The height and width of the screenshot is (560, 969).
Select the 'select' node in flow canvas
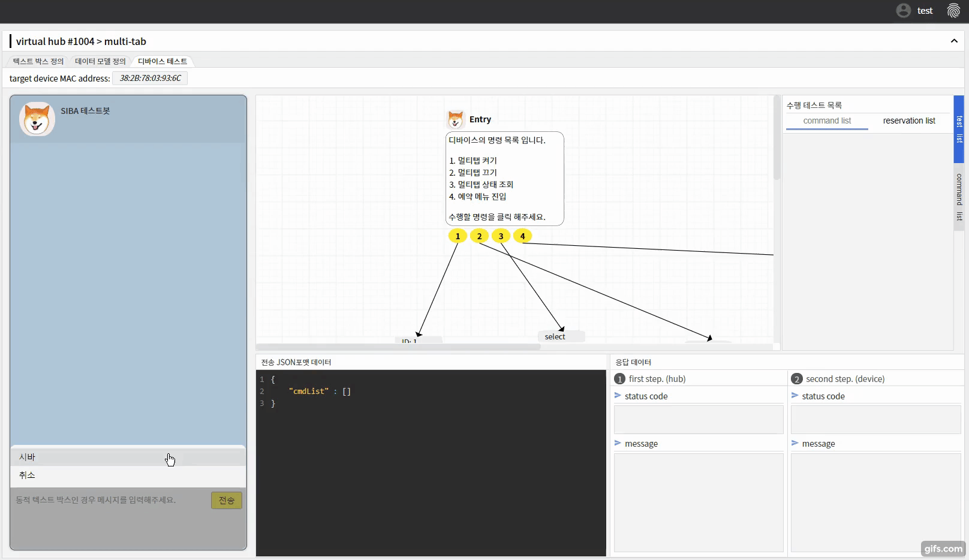click(561, 336)
